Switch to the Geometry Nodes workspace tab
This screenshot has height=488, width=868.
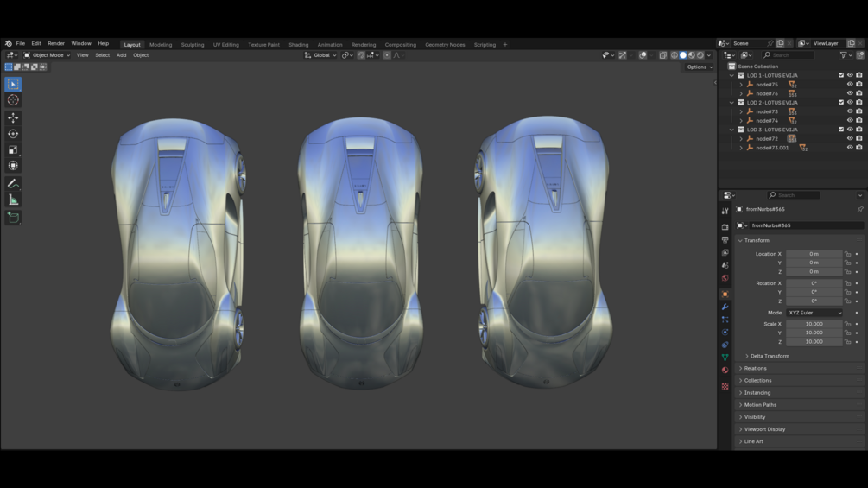(x=445, y=45)
